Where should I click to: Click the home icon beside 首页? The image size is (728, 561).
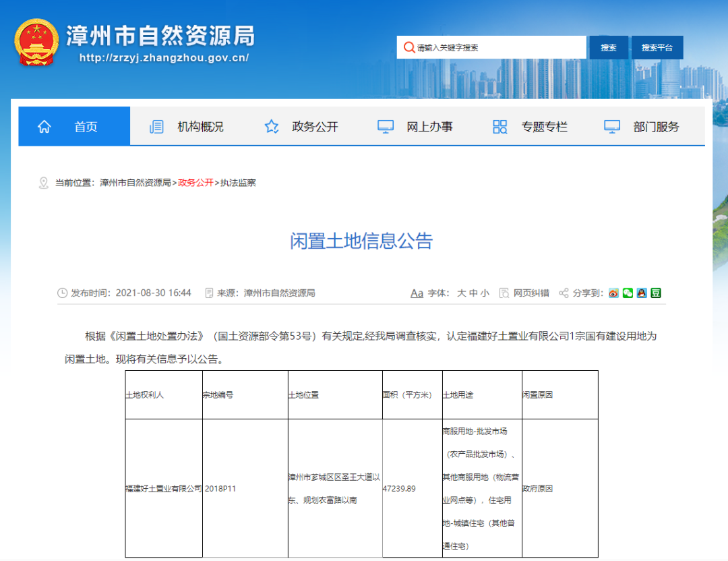coord(44,127)
